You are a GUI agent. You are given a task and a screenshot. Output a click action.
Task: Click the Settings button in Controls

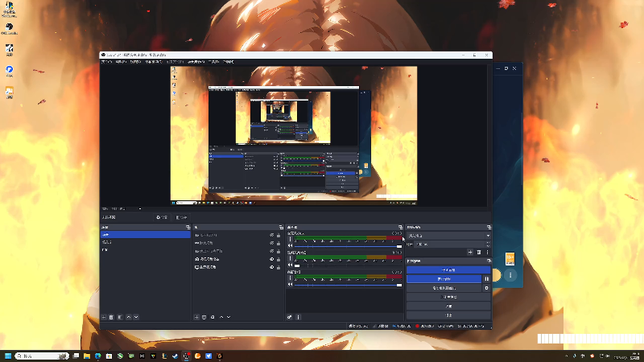pos(448,306)
